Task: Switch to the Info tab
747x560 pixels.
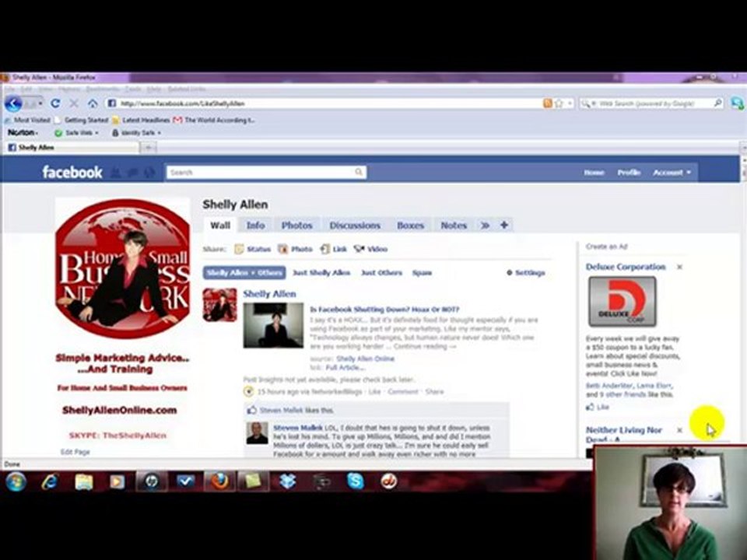Action: 255,226
